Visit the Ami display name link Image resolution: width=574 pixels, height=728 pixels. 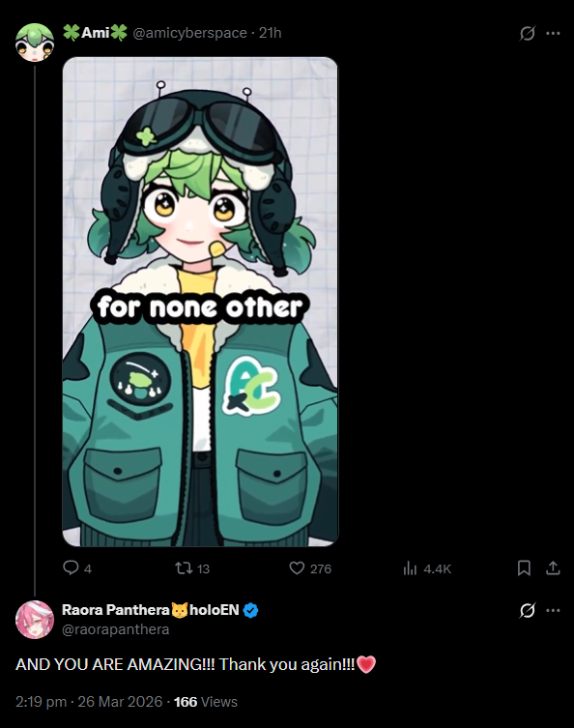pyautogui.click(x=95, y=33)
